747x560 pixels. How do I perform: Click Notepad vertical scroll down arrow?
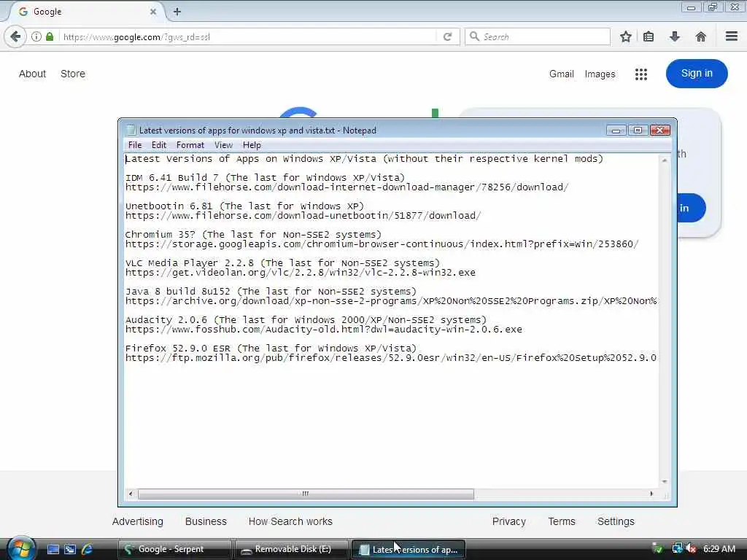[x=664, y=482]
